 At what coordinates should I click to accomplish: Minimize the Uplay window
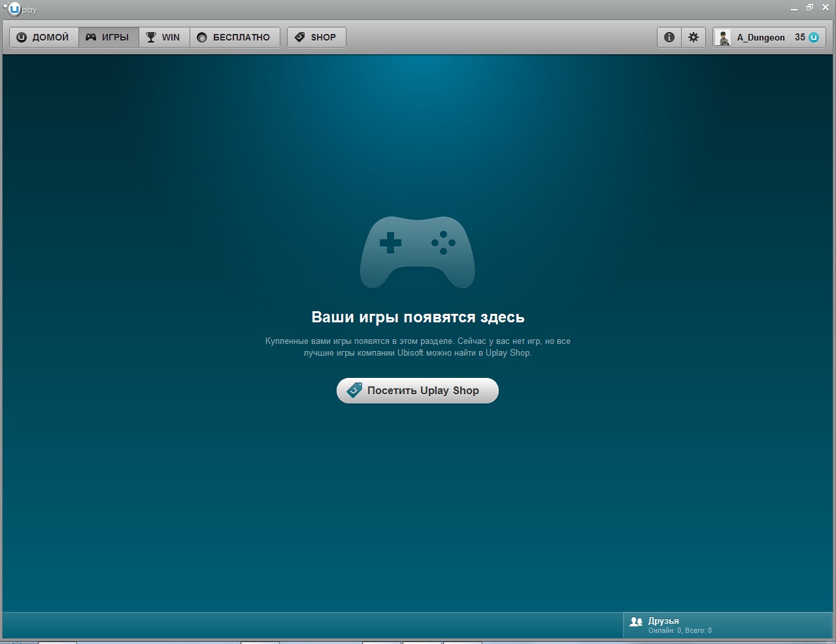coord(794,8)
